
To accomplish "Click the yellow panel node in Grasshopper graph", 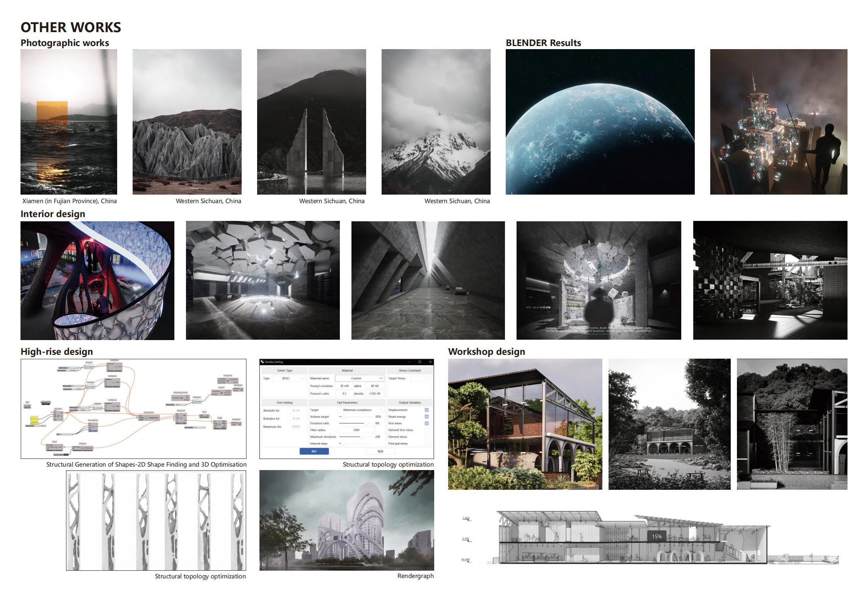I will tap(34, 420).
